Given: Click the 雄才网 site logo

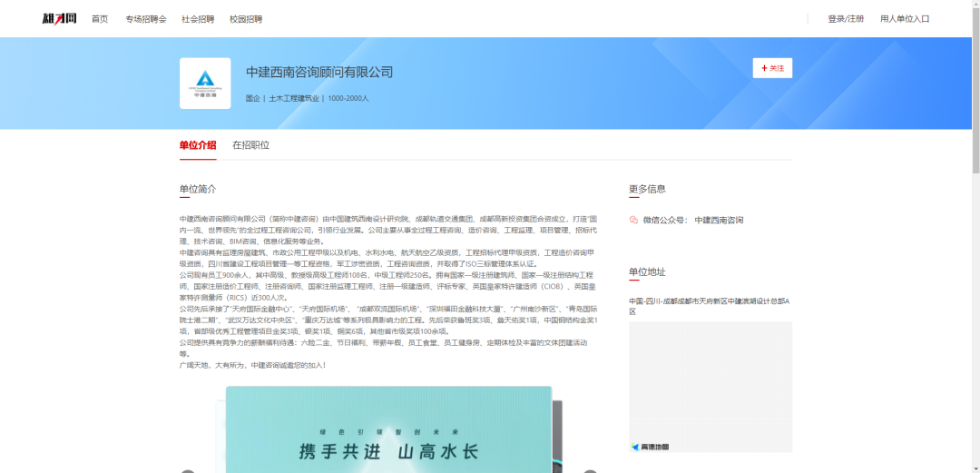Looking at the screenshot, I should [x=59, y=19].
